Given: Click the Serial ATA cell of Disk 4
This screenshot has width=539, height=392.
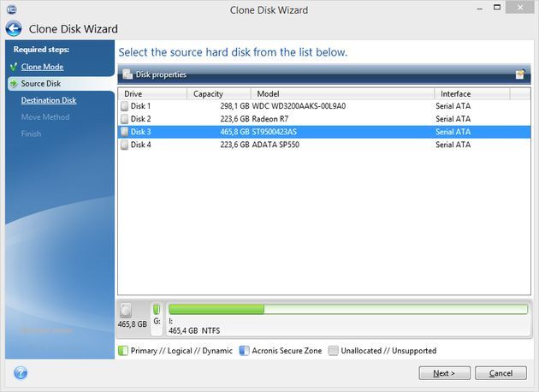Looking at the screenshot, I should [453, 145].
